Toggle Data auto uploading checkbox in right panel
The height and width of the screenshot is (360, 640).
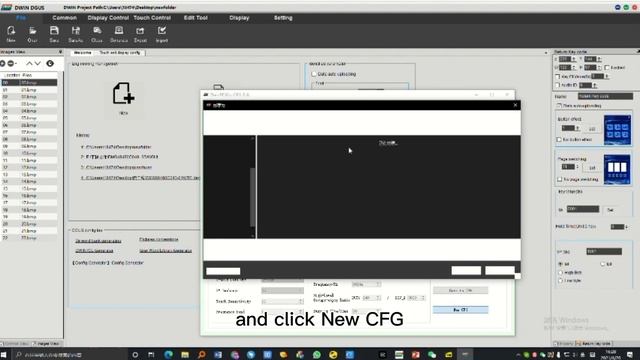pos(559,106)
